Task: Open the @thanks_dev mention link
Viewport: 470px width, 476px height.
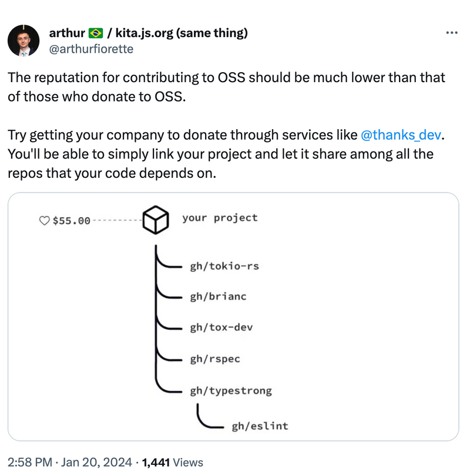Action: coord(401,135)
